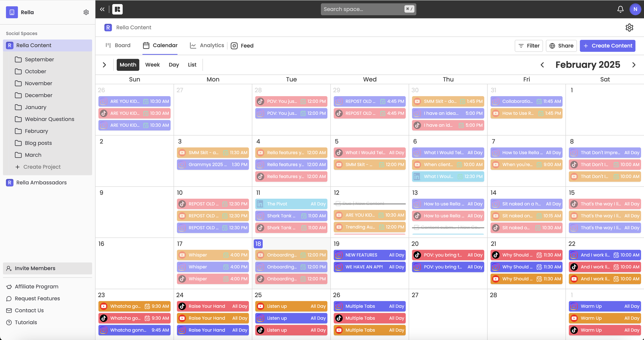Click the Create Content button

coord(608,46)
